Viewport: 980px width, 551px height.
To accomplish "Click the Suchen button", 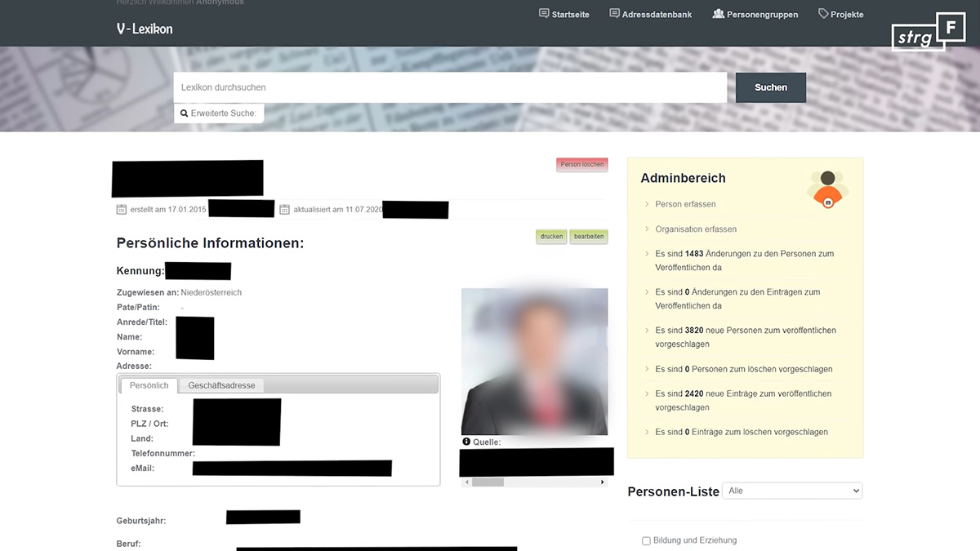I will coord(771,87).
